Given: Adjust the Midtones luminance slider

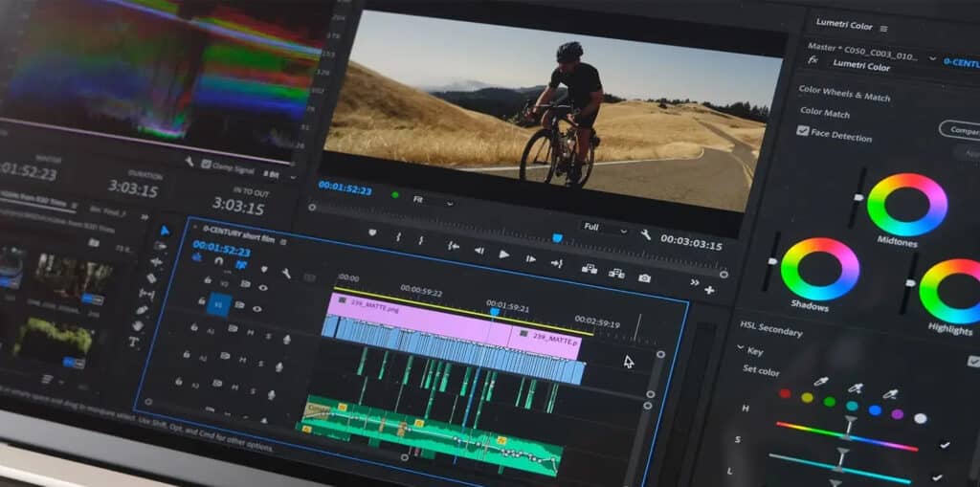Looking at the screenshot, I should pos(858,197).
